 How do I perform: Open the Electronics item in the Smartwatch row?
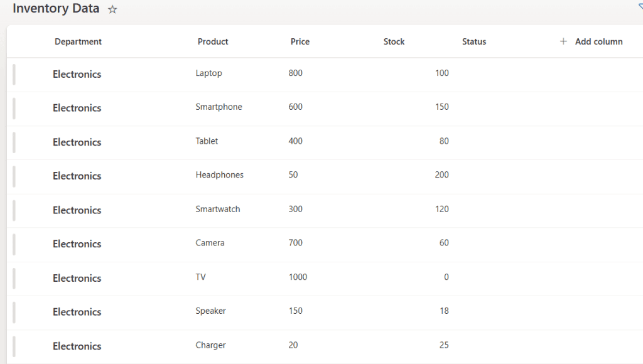click(x=77, y=210)
